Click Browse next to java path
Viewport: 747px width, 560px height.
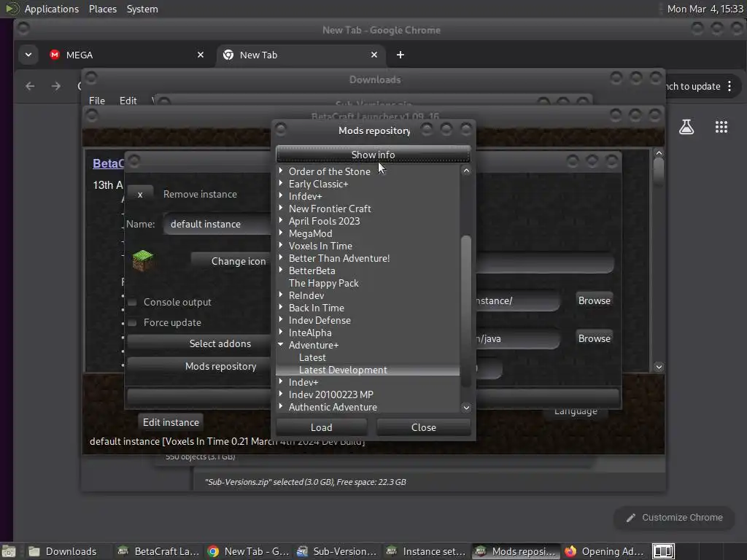click(x=594, y=338)
